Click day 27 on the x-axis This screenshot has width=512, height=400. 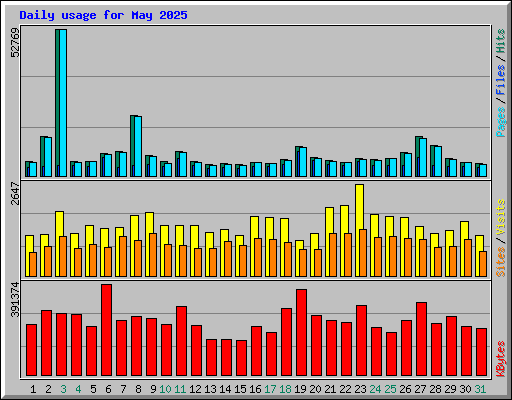[420, 389]
